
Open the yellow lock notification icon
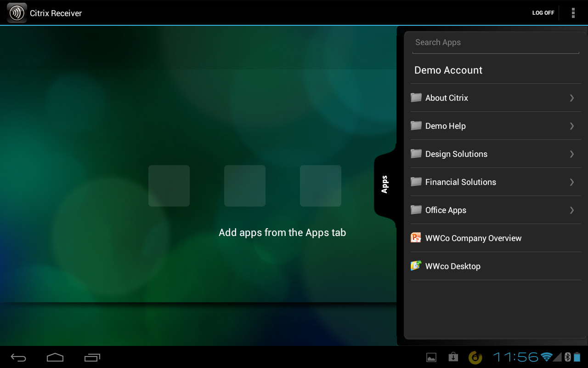tap(475, 357)
